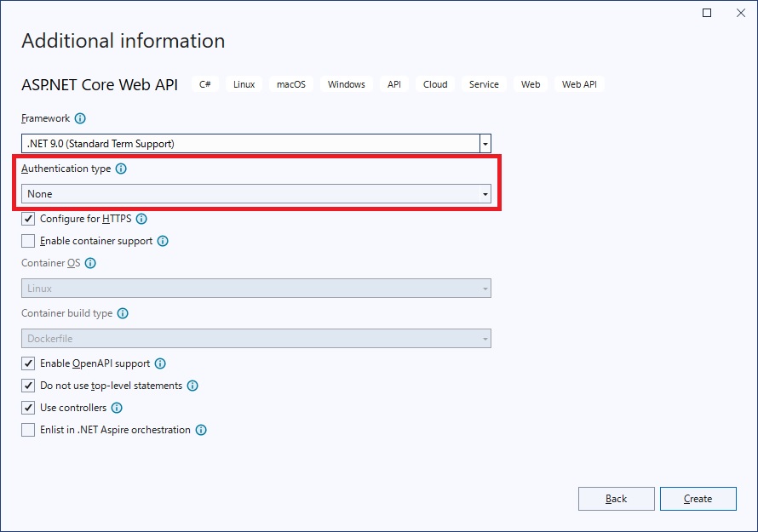Click the info icon beside Container OS
The width and height of the screenshot is (758, 532).
tap(90, 263)
